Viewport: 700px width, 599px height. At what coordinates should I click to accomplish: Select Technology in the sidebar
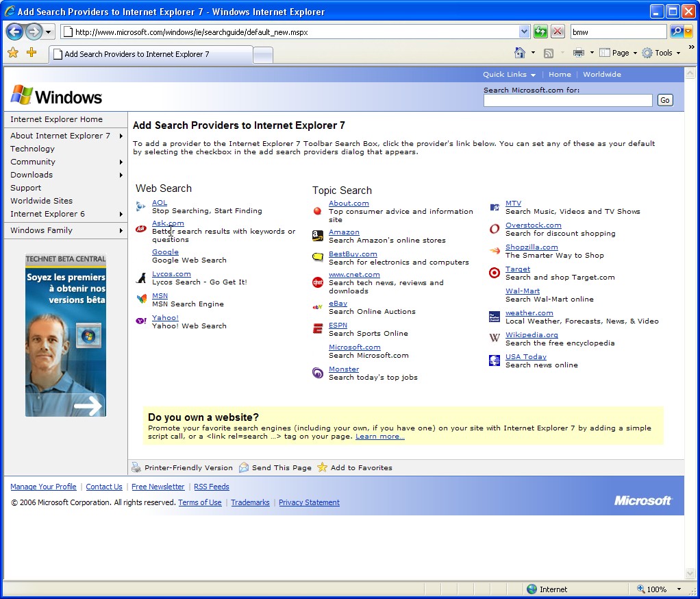tap(33, 149)
